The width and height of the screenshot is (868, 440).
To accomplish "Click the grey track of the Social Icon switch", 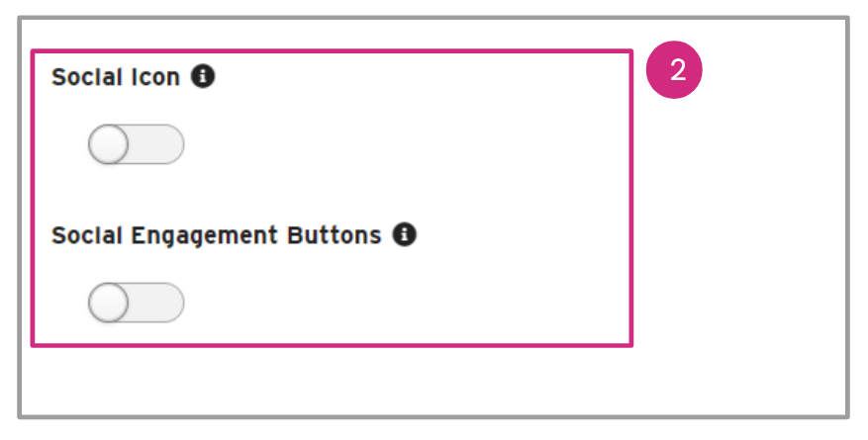I will [x=159, y=144].
